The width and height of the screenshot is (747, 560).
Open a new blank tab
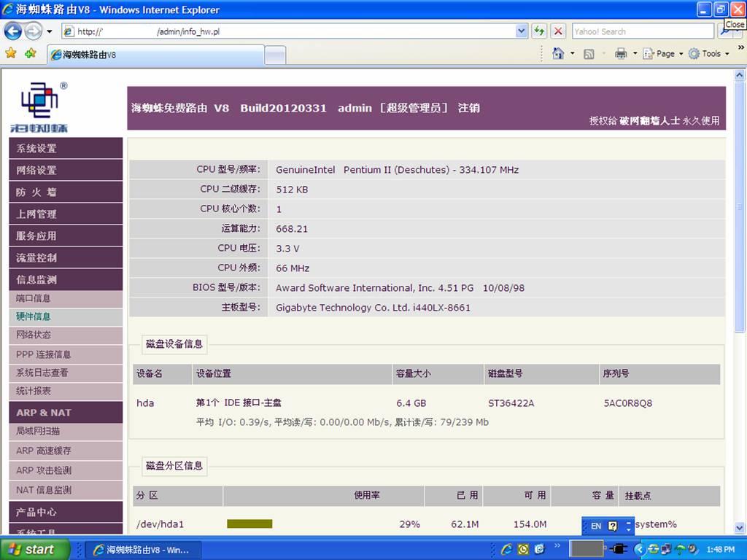(x=275, y=55)
